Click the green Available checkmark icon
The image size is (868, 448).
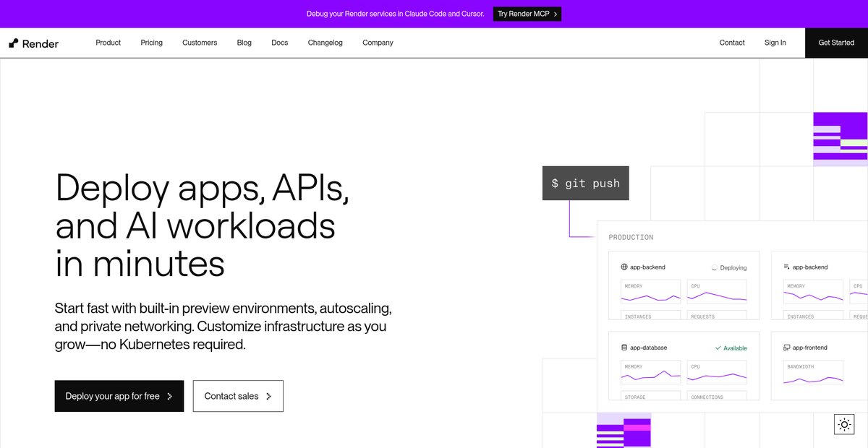pyautogui.click(x=718, y=348)
